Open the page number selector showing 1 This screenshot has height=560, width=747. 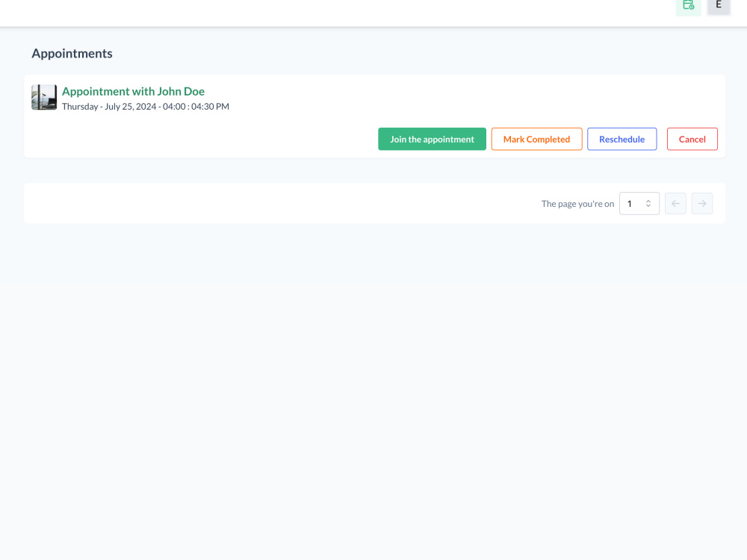click(639, 203)
